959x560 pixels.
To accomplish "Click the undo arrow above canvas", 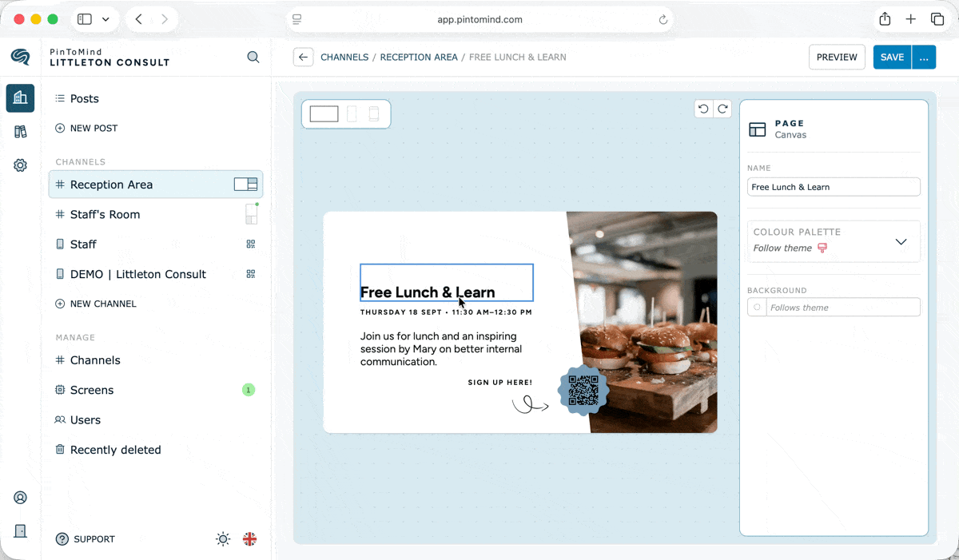I will pyautogui.click(x=703, y=109).
